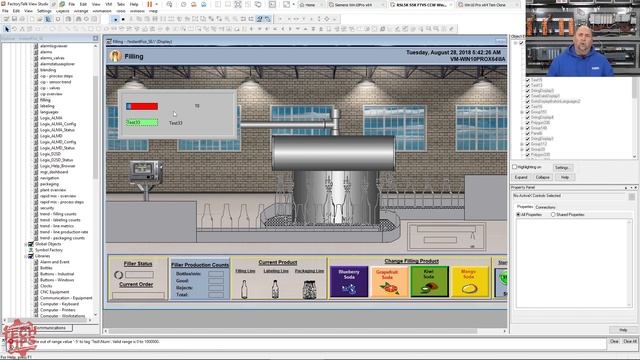Click the black square Edit Display icon
The image size is (640, 360).
(123, 19)
